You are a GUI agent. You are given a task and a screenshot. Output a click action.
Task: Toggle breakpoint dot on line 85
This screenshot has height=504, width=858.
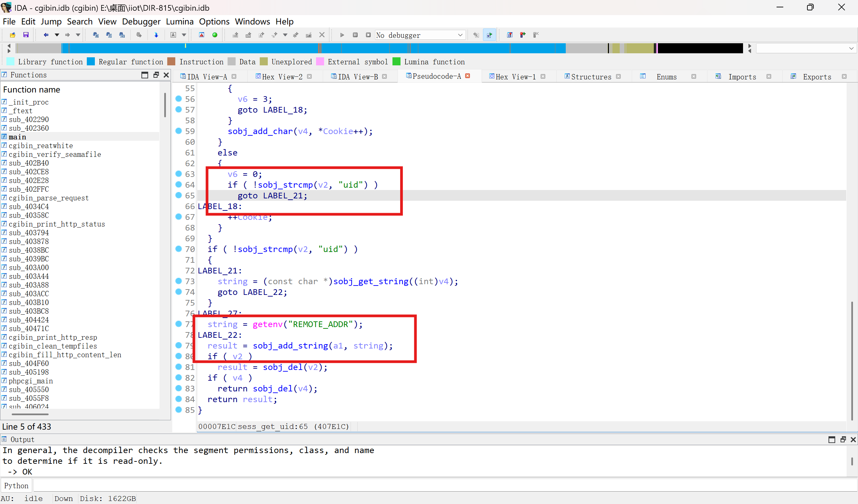click(178, 410)
